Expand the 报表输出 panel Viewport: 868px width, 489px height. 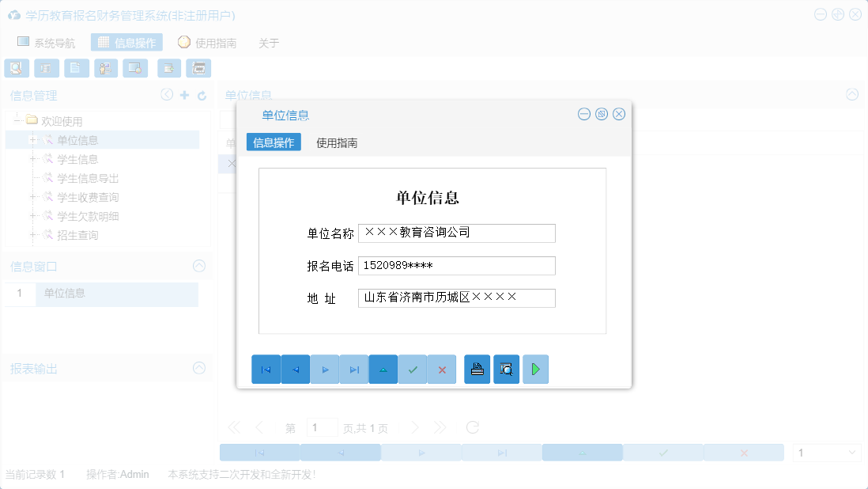point(198,368)
